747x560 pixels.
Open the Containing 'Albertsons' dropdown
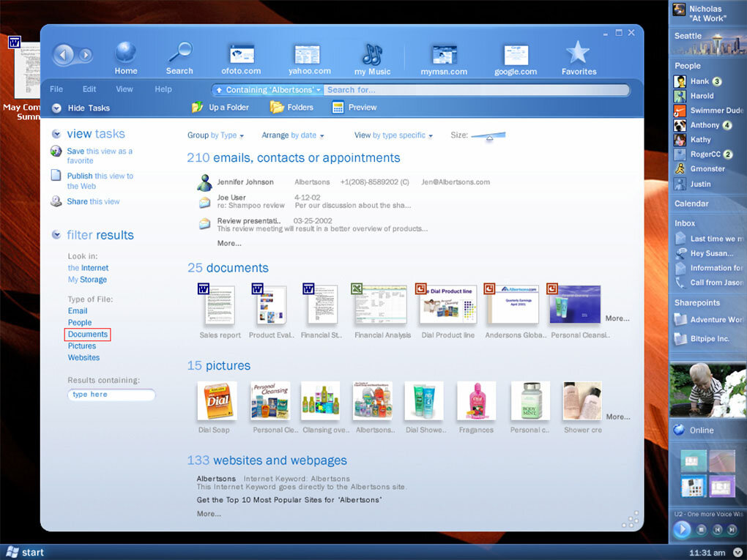268,89
